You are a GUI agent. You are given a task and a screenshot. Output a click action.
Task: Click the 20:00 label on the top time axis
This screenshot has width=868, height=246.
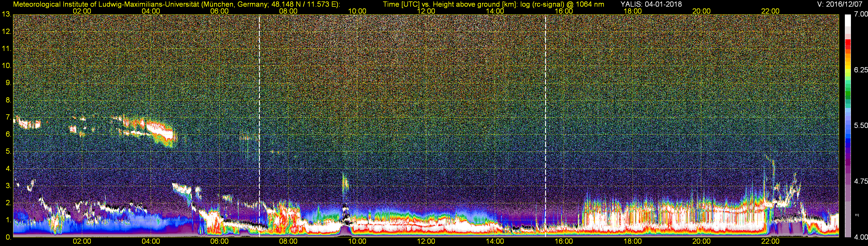pyautogui.click(x=702, y=11)
